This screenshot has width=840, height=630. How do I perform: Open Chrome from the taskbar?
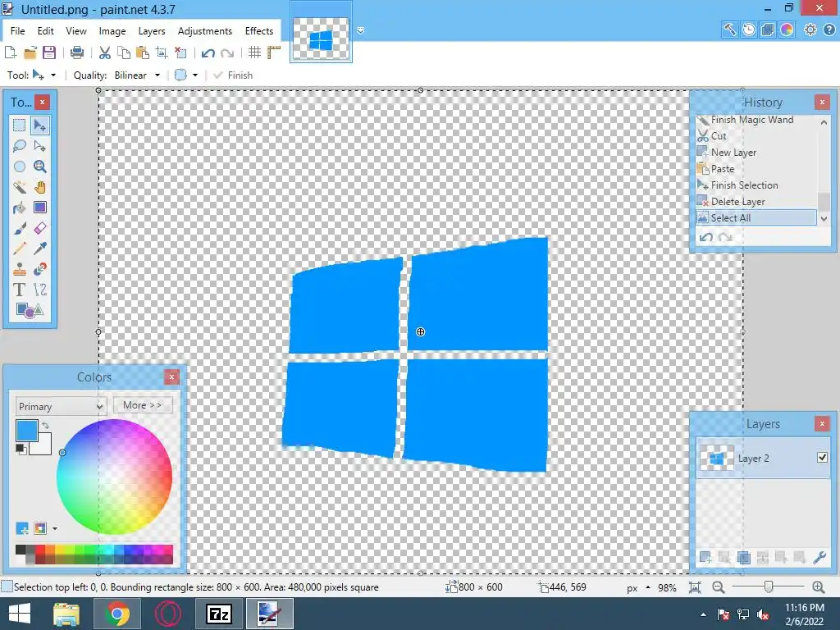[x=116, y=614]
